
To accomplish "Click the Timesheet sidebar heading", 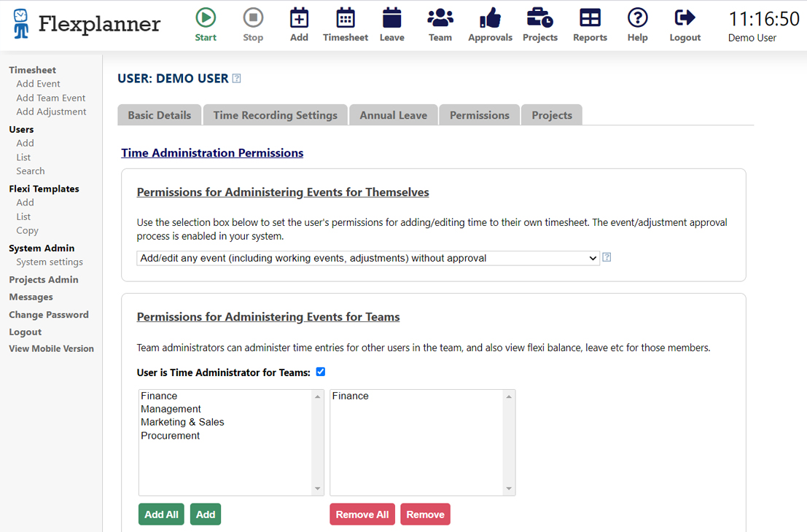I will (x=32, y=70).
